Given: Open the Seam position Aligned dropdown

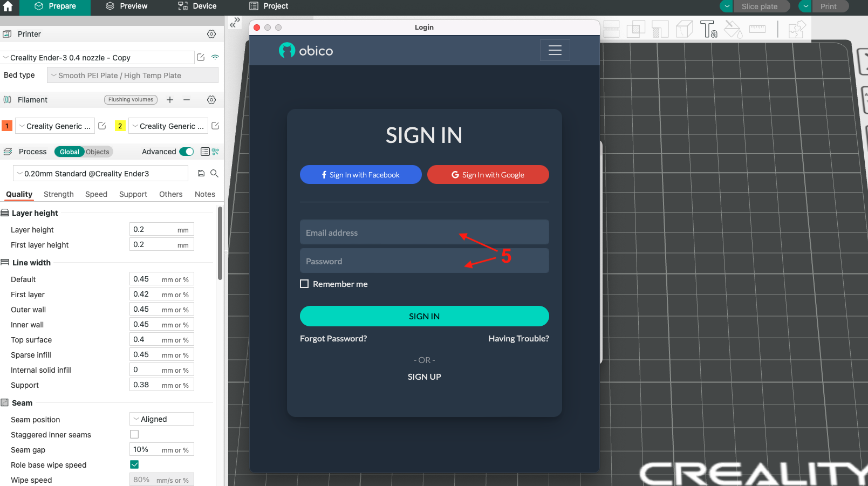Looking at the screenshot, I should 162,419.
